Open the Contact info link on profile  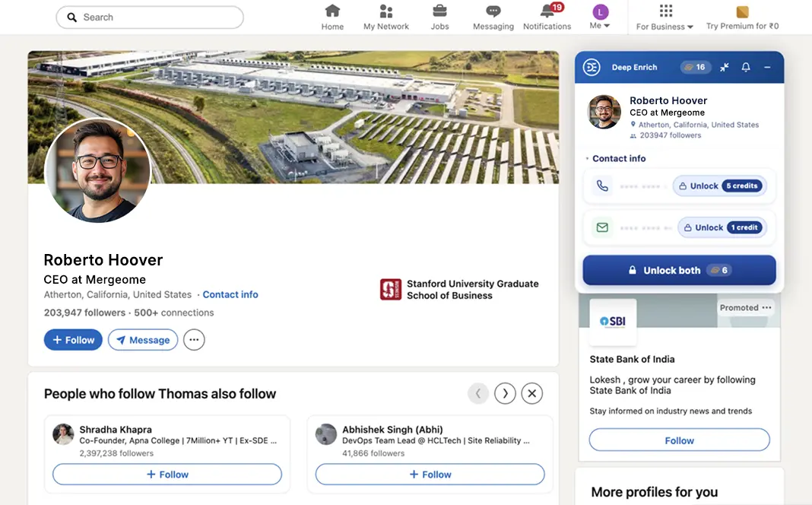pos(230,294)
